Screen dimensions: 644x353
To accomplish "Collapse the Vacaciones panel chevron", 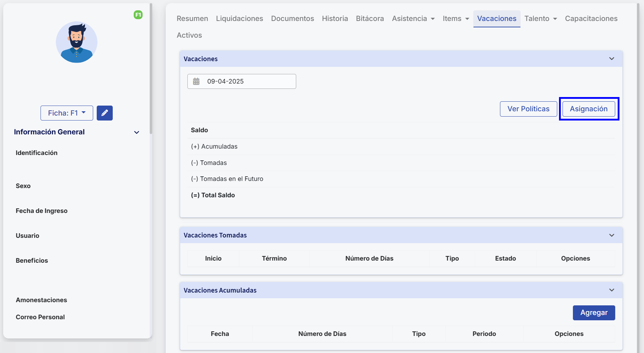I will coord(612,59).
